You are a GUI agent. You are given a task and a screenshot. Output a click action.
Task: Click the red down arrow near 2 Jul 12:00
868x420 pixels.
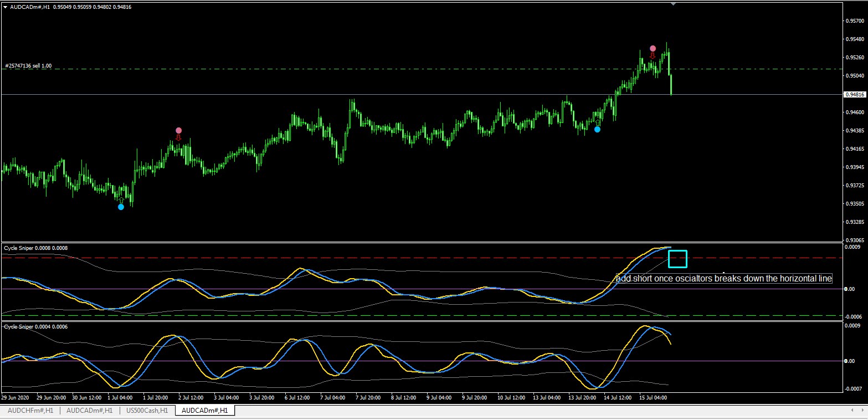pos(178,137)
